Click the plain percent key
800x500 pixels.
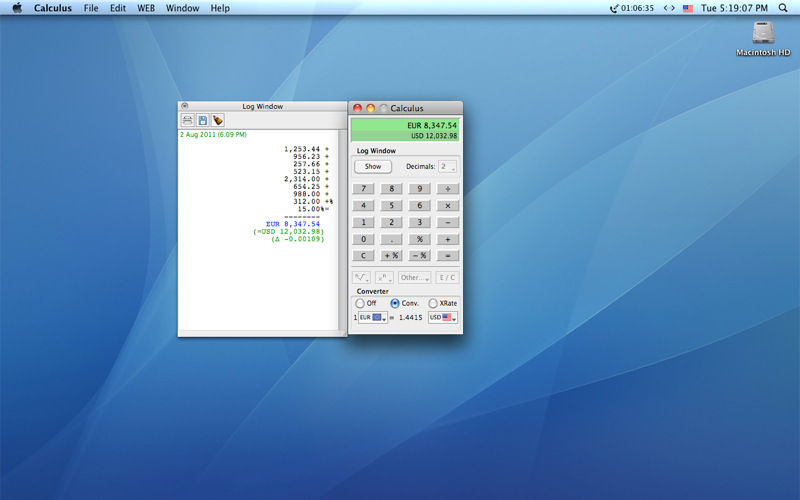pyautogui.click(x=419, y=239)
